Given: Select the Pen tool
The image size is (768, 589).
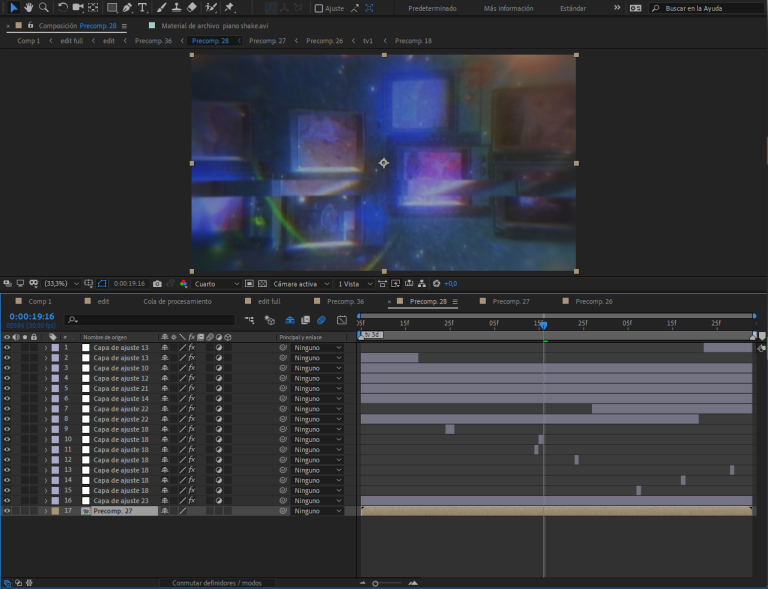Looking at the screenshot, I should 127,7.
